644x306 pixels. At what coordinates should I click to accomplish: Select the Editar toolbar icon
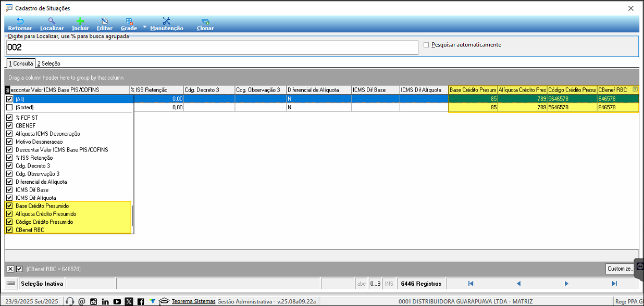pyautogui.click(x=105, y=21)
